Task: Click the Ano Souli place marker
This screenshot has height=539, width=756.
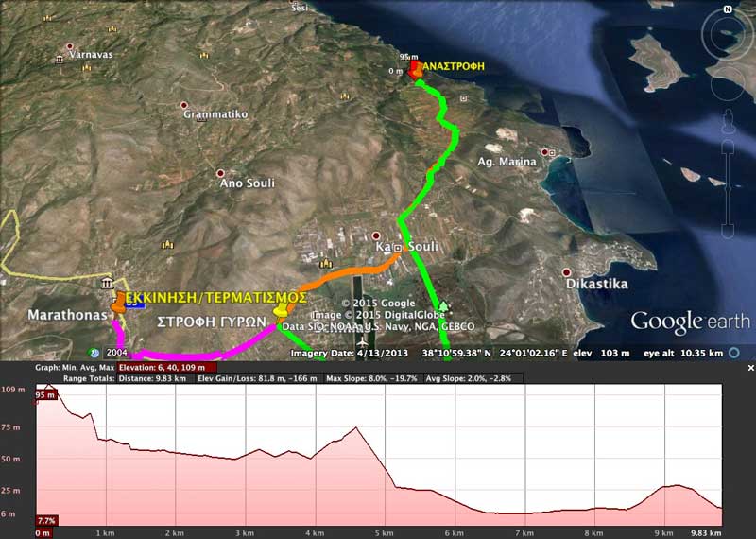Action: tap(220, 174)
